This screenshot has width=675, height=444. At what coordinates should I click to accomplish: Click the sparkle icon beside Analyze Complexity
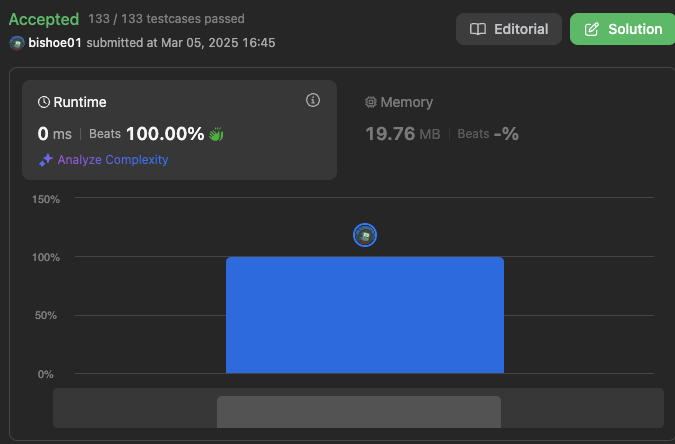pyautogui.click(x=46, y=160)
